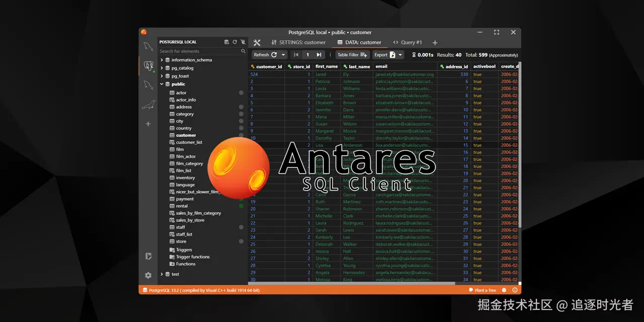
Task: Select the PostgreSQL elephant connection icon
Action: (x=148, y=65)
